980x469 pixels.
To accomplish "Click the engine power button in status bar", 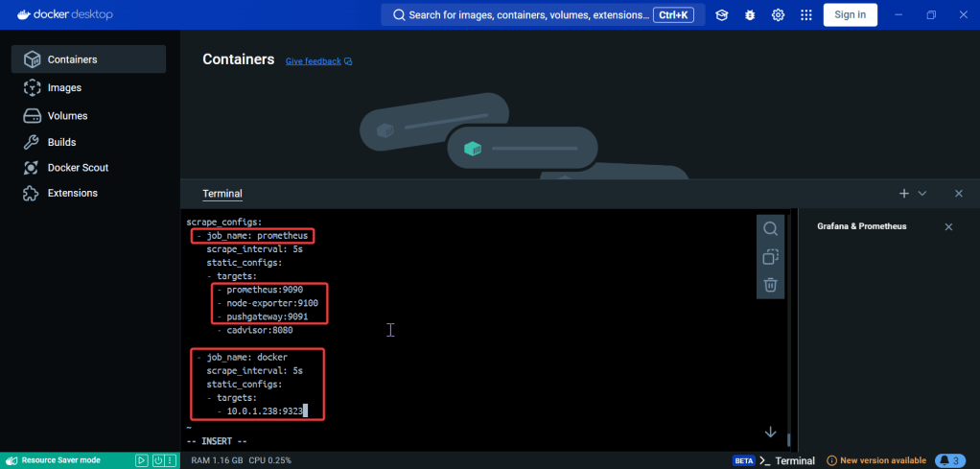I will tap(157, 460).
